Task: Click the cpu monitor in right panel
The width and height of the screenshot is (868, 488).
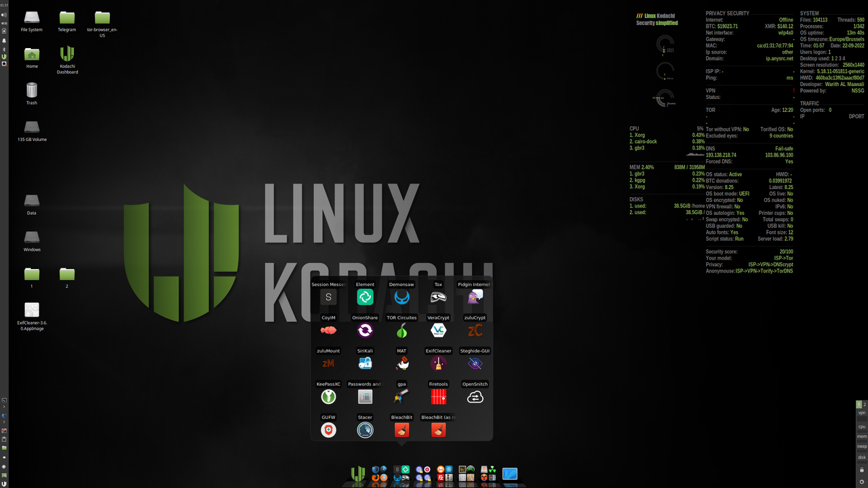Action: coord(862,426)
